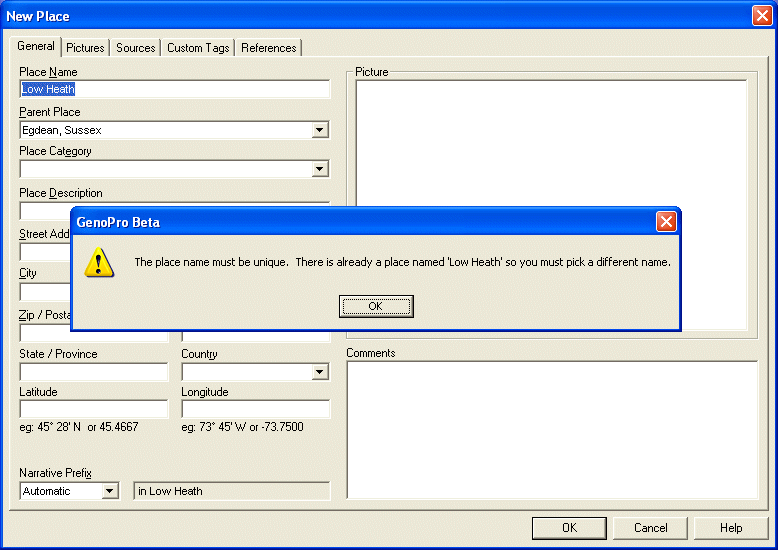Go to the References tab
778x550 pixels.
(268, 48)
